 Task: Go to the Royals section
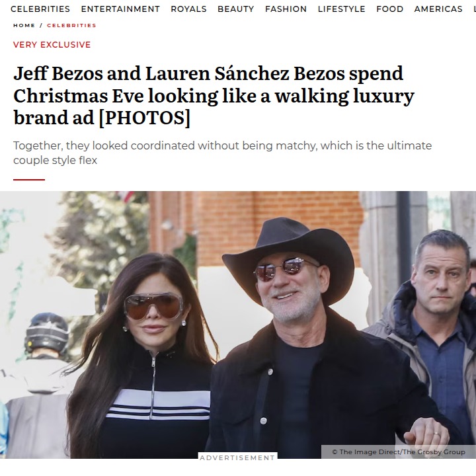click(188, 9)
